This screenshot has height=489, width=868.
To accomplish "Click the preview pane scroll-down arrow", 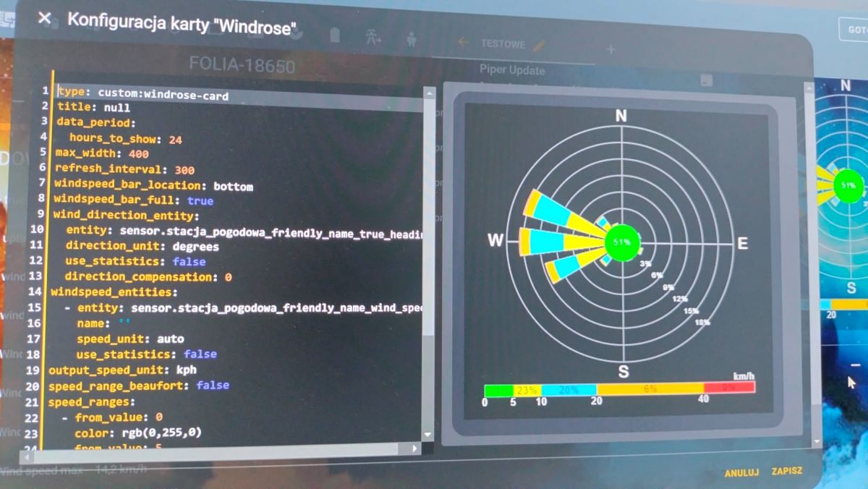I will [817, 441].
